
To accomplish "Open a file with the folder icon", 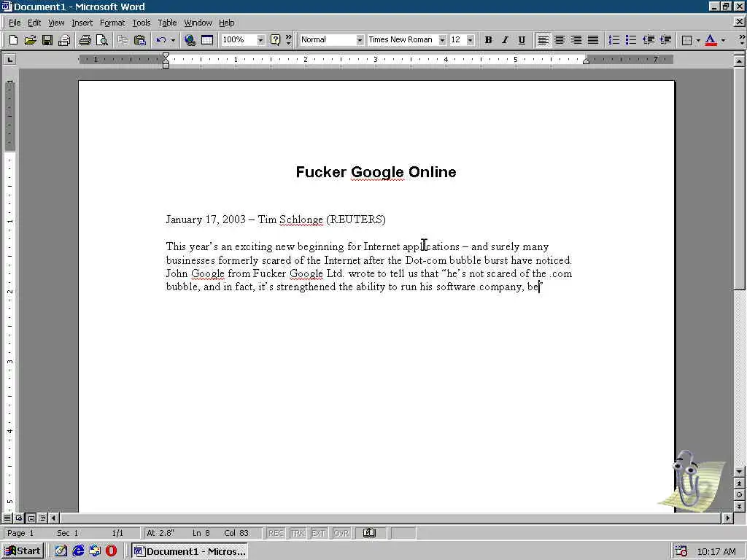I will [30, 40].
